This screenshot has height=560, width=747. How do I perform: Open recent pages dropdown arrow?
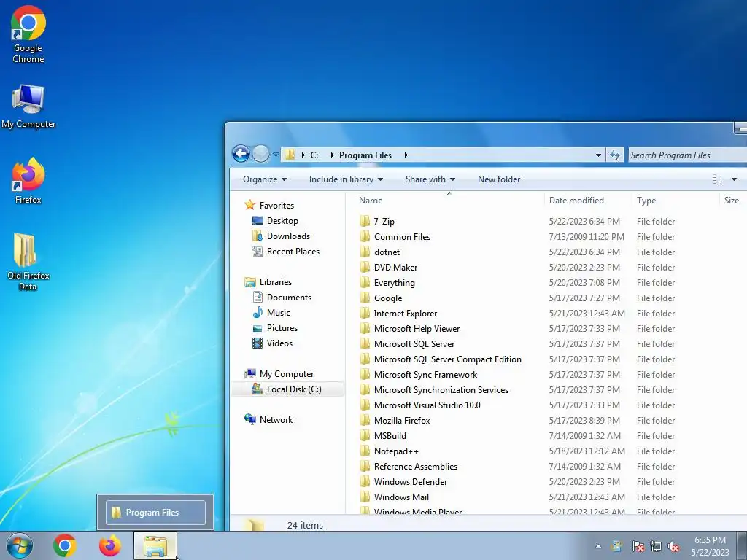click(x=276, y=155)
